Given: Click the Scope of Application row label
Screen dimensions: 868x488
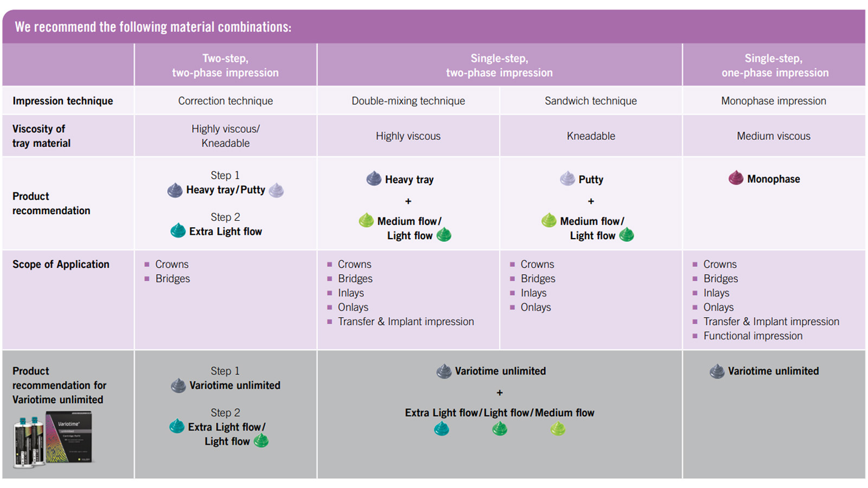Looking at the screenshot, I should (x=61, y=264).
